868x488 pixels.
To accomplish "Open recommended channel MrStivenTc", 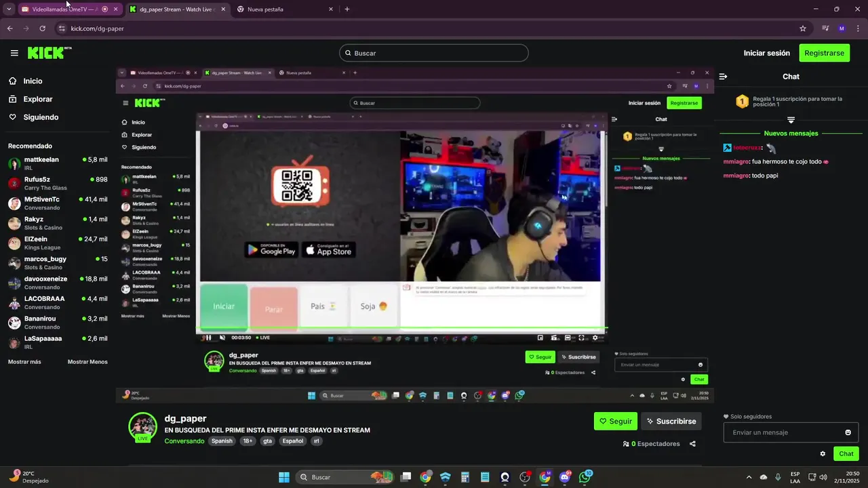I will pyautogui.click(x=58, y=203).
